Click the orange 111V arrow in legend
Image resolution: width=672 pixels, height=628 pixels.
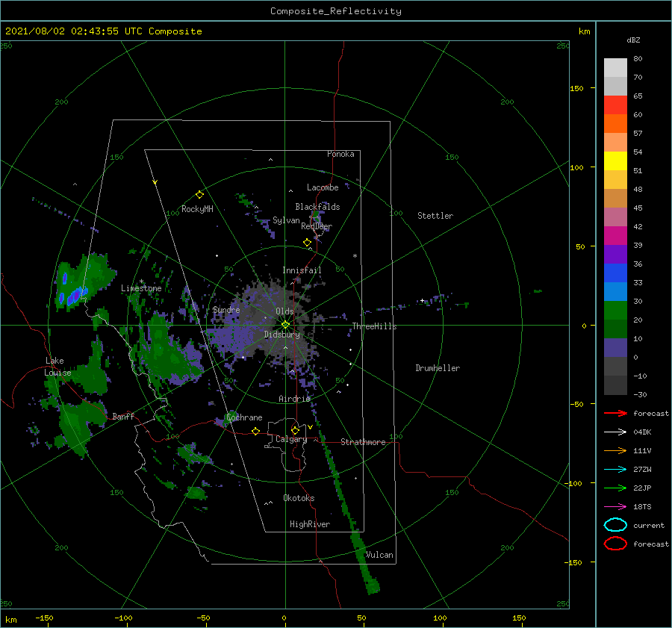tap(615, 450)
